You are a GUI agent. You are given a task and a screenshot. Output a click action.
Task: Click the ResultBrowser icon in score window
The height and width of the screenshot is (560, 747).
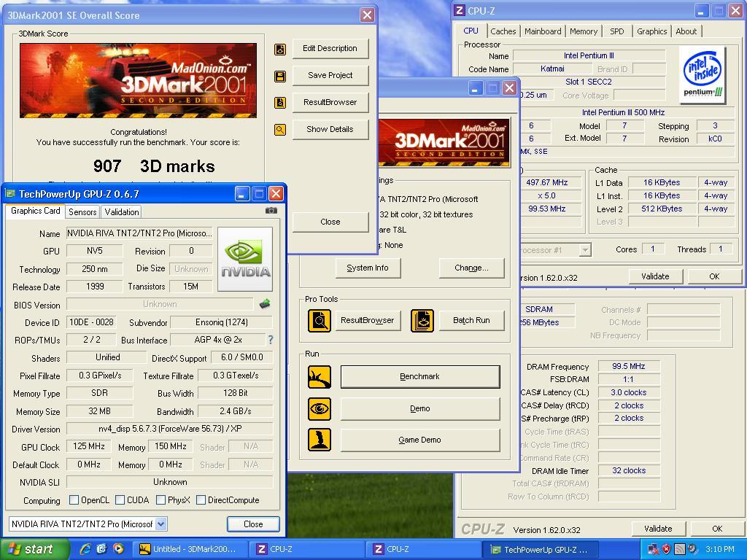[x=280, y=102]
